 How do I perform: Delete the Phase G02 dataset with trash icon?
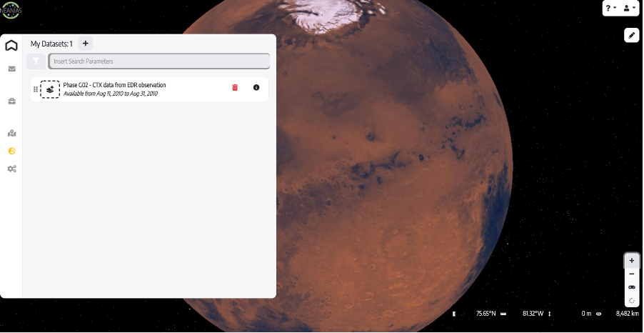point(235,88)
